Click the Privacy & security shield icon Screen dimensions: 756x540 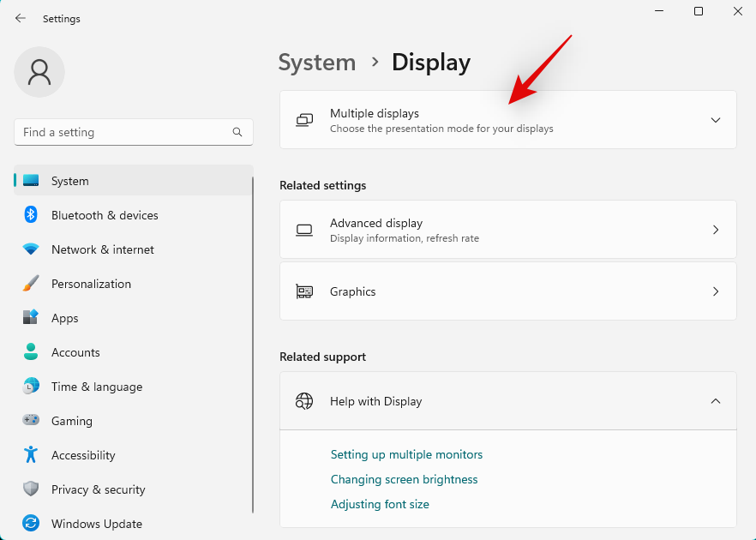tap(31, 489)
